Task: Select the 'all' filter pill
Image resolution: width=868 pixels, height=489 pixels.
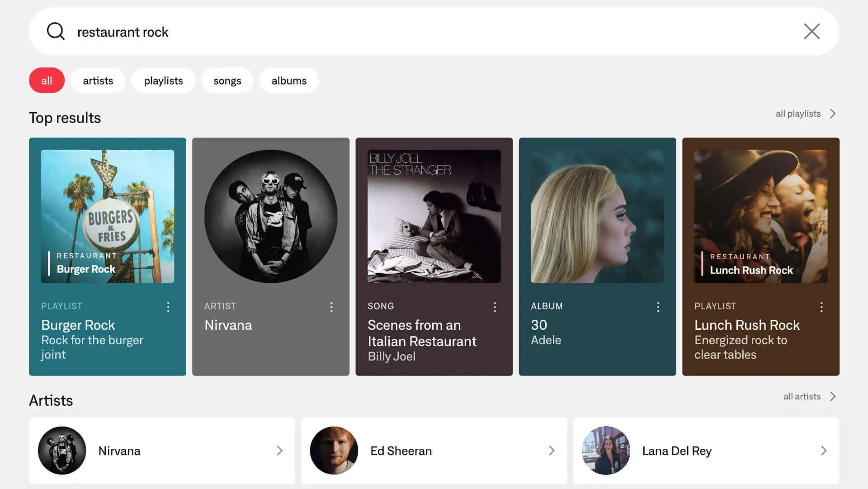Action: [47, 81]
